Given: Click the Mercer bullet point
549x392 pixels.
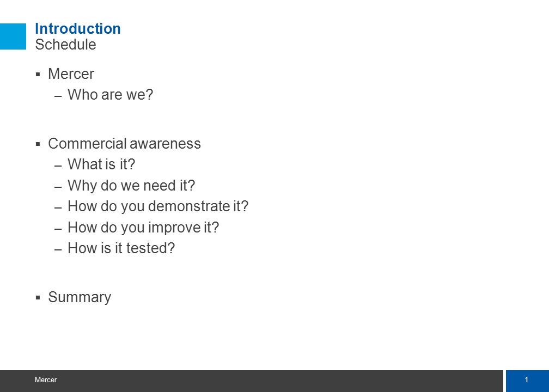Looking at the screenshot, I should click(71, 74).
